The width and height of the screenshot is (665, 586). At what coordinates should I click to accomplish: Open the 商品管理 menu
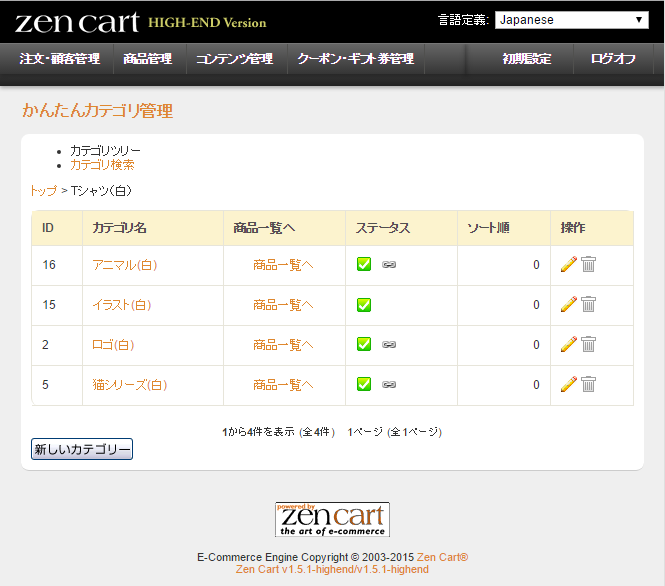147,59
